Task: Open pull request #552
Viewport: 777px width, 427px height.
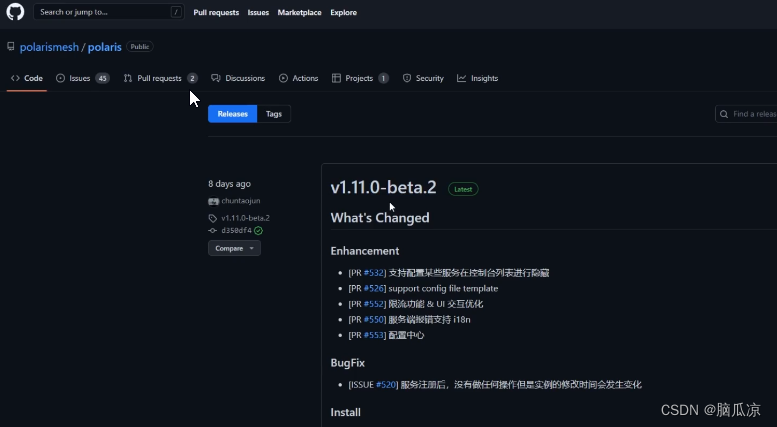Action: point(374,304)
